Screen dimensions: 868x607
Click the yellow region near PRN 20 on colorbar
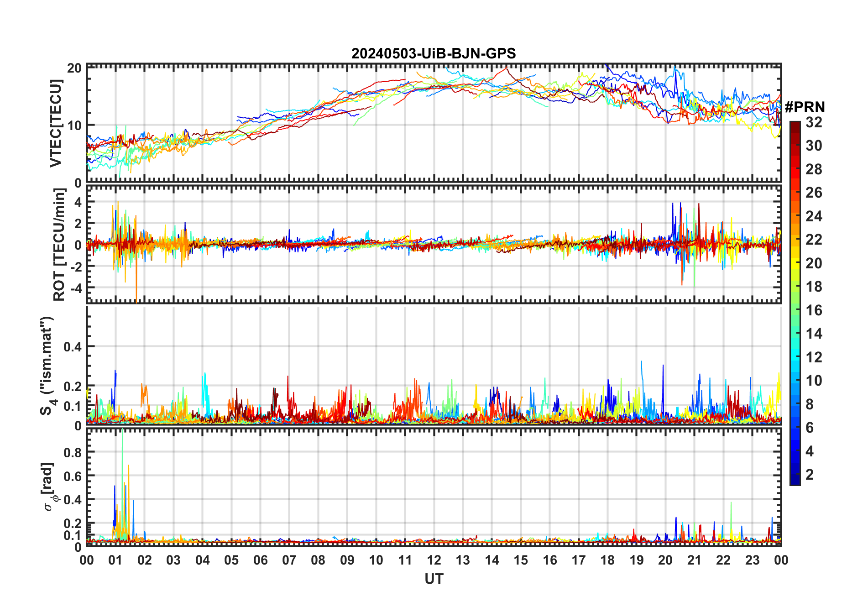pos(795,263)
